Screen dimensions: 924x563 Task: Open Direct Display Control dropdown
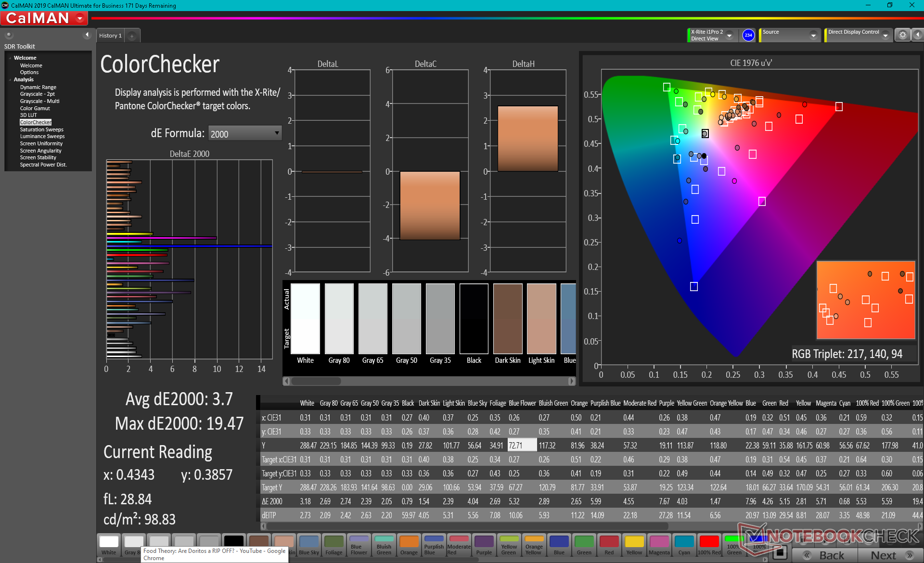[x=885, y=36]
